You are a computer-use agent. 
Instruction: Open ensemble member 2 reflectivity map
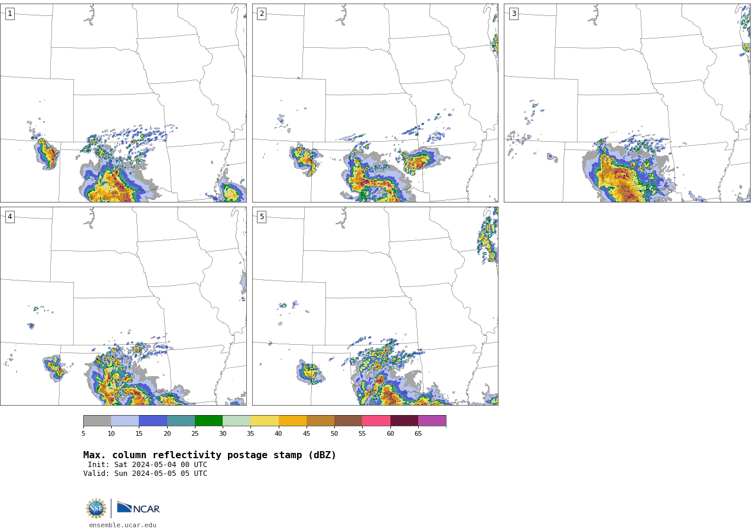pyautogui.click(x=375, y=103)
